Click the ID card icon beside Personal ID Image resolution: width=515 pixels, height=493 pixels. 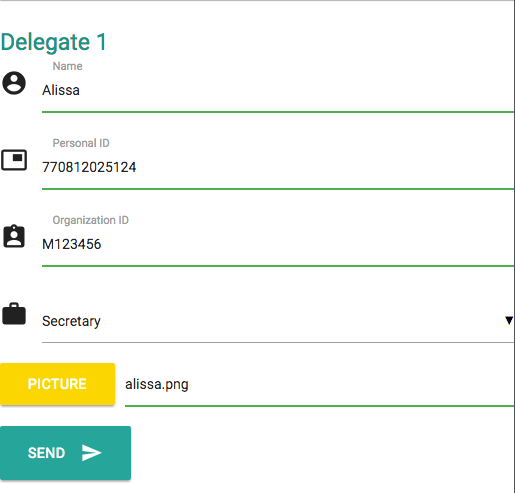pos(14,160)
